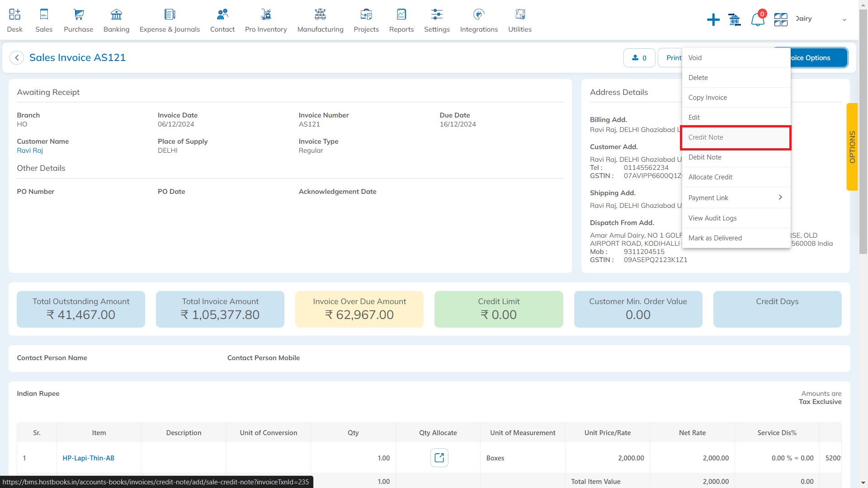Click the Unit Price/Rate column header
This screenshot has width=868, height=488.
point(607,432)
